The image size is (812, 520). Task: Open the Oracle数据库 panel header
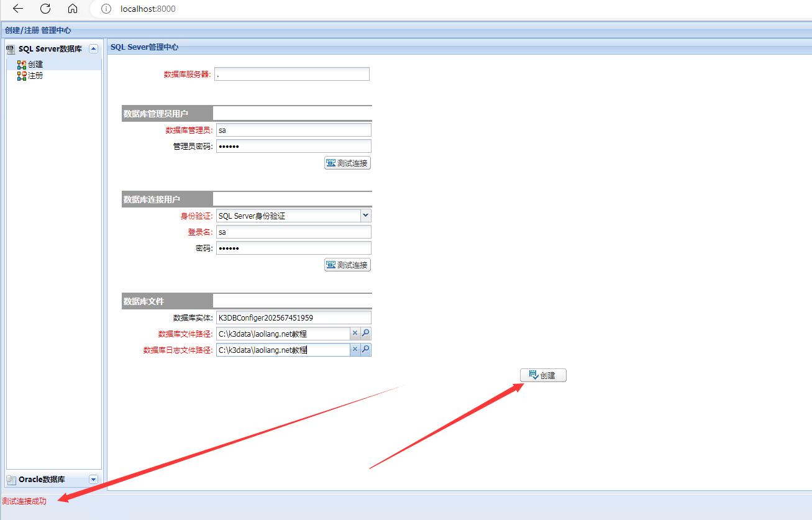pos(52,479)
